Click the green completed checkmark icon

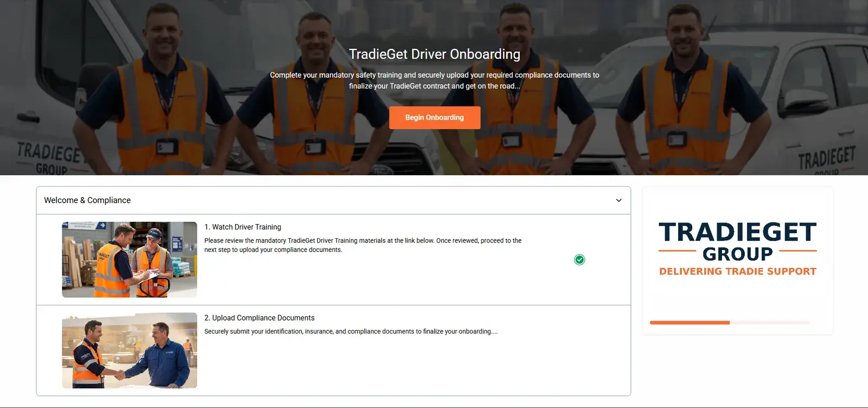(579, 260)
